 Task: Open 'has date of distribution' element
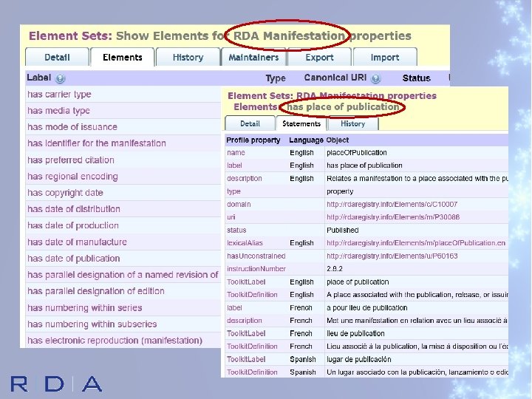click(x=74, y=209)
